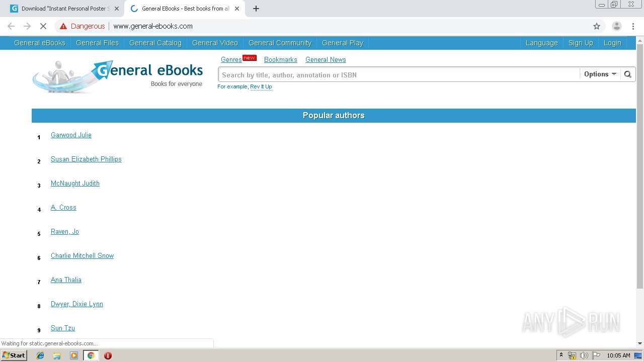Stop page loading with the X button
The image size is (644, 362).
click(x=43, y=26)
